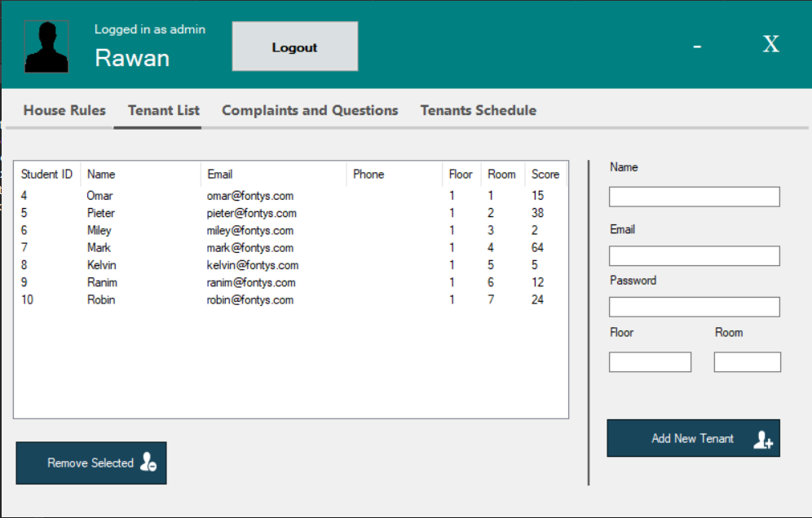812x518 pixels.
Task: Click the Phone column header
Action: [394, 174]
